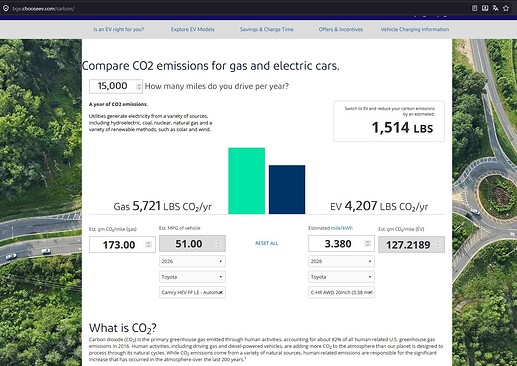The width and height of the screenshot is (517, 366).
Task: Click the miles per year spinner arrows
Action: coord(139,86)
